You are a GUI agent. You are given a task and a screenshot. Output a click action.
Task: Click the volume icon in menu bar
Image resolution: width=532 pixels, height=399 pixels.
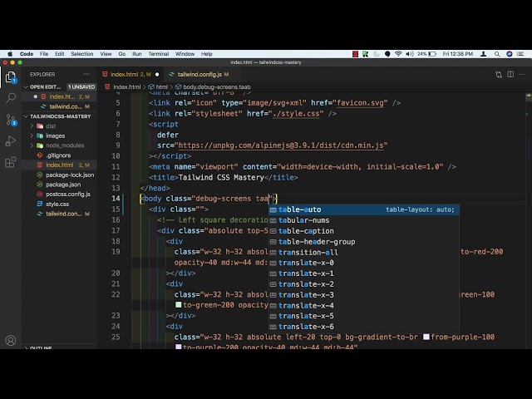coord(410,54)
